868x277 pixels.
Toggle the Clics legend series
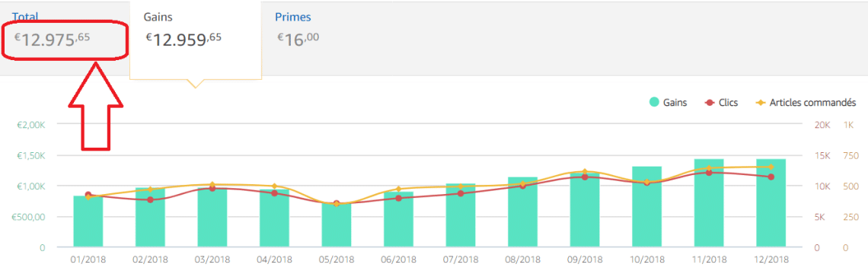(x=721, y=102)
